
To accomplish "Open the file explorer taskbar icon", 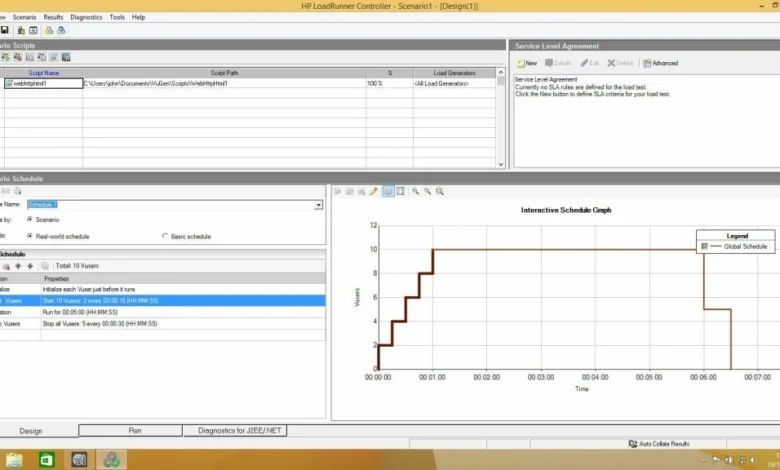I will [x=14, y=460].
